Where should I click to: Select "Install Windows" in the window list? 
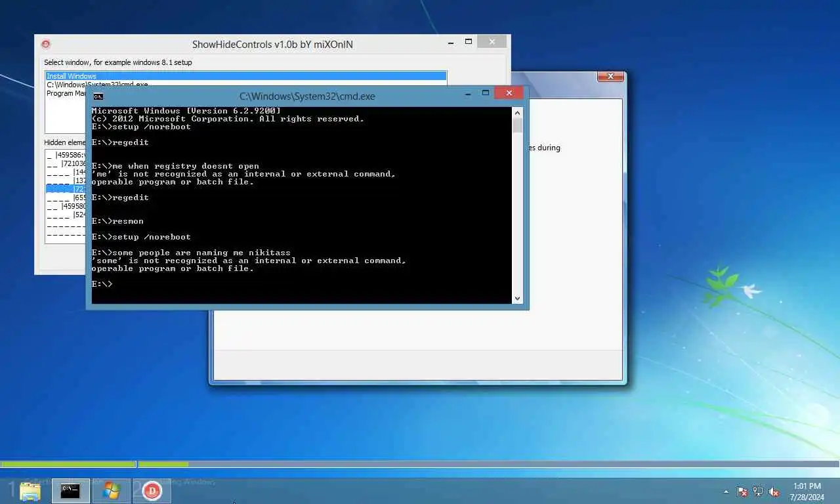[x=246, y=76]
